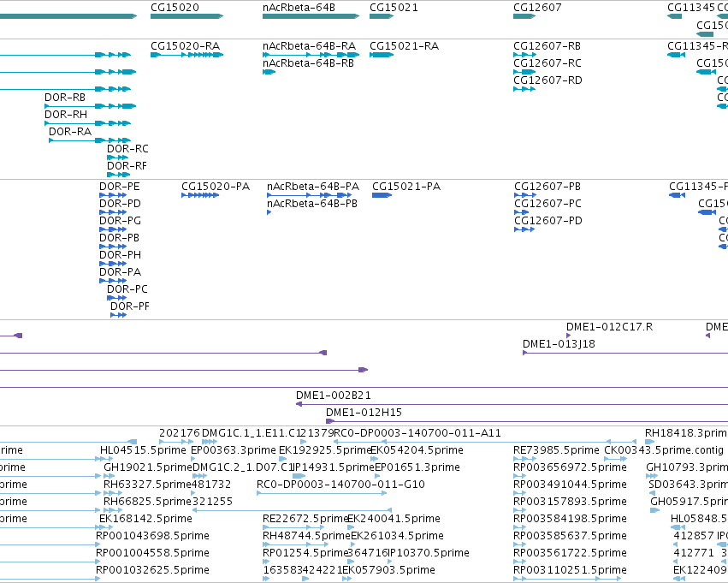This screenshot has height=583, width=728.
Task: Select transcript CG12607-RD
Action: pos(524,89)
